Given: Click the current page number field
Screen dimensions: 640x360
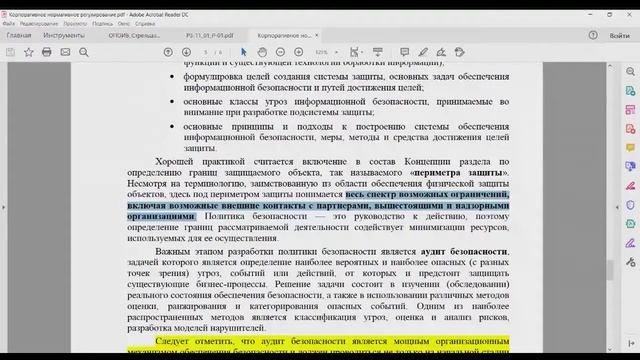Looking at the screenshot, I should click(206, 52).
